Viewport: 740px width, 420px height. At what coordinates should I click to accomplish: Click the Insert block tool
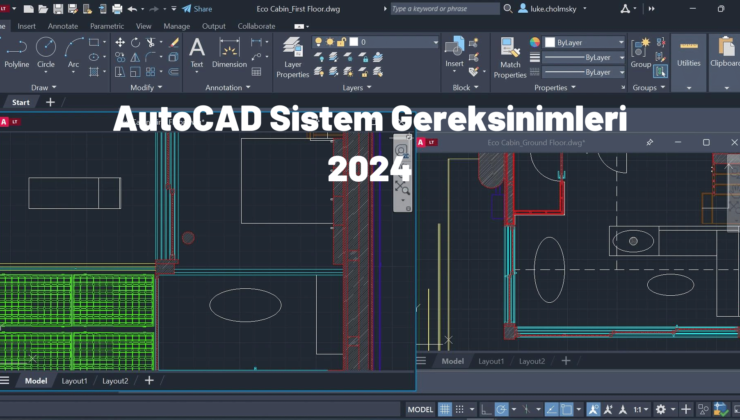[x=454, y=52]
